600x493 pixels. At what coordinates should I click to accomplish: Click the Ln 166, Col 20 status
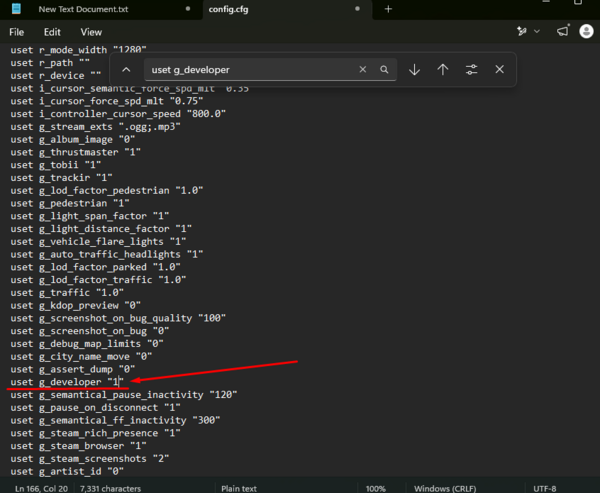[x=41, y=488]
